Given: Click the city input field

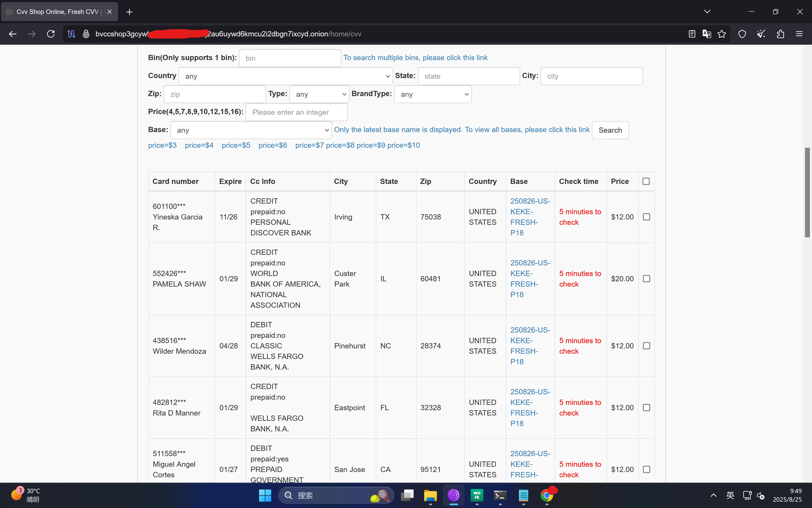Looking at the screenshot, I should 591,76.
